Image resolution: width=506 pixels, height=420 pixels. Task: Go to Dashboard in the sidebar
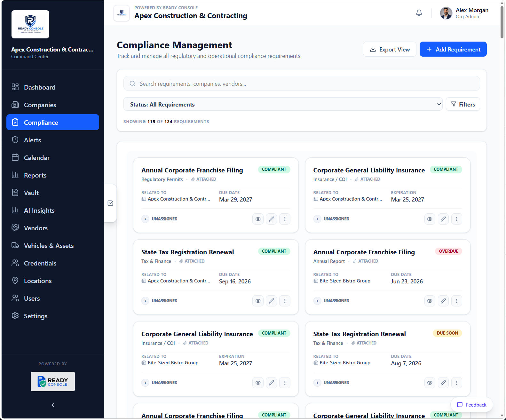(x=53, y=87)
